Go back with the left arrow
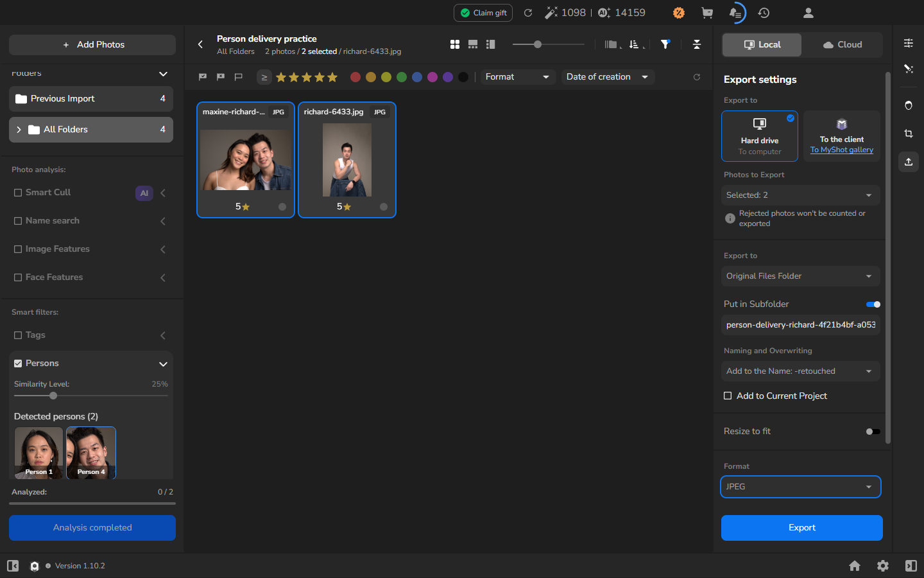Viewport: 924px width, 578px height. 201,44
